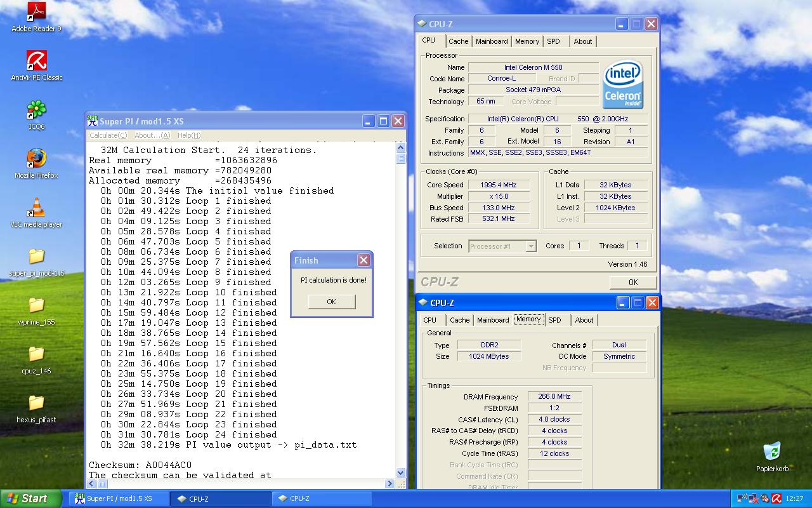Click Super PI vertical scrollbar up arrow
Screen dimensions: 812x508
(400, 147)
